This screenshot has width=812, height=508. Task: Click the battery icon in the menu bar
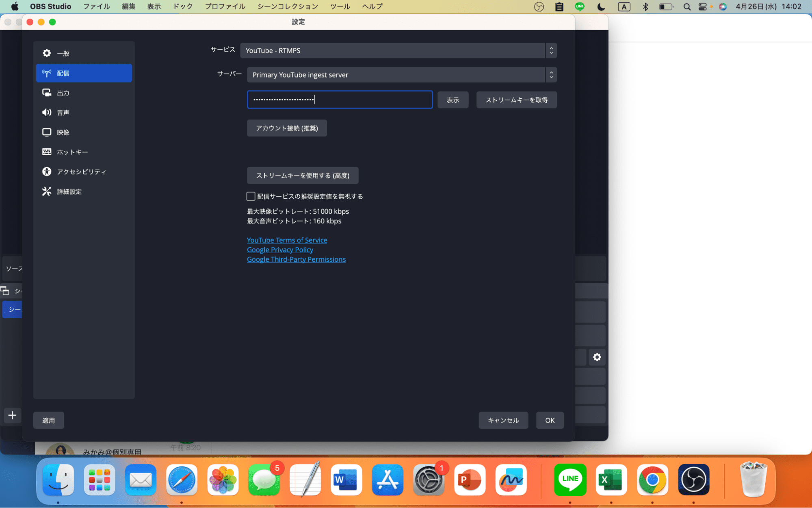tap(666, 7)
